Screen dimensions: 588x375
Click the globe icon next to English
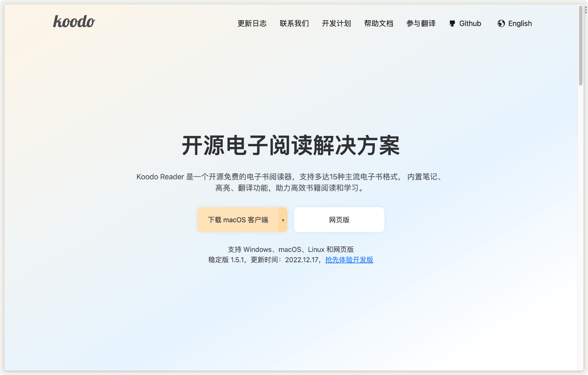pyautogui.click(x=501, y=24)
